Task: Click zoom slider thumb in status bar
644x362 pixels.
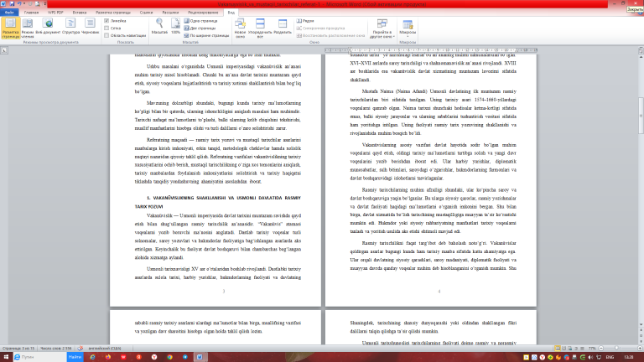Action: [x=616, y=348]
